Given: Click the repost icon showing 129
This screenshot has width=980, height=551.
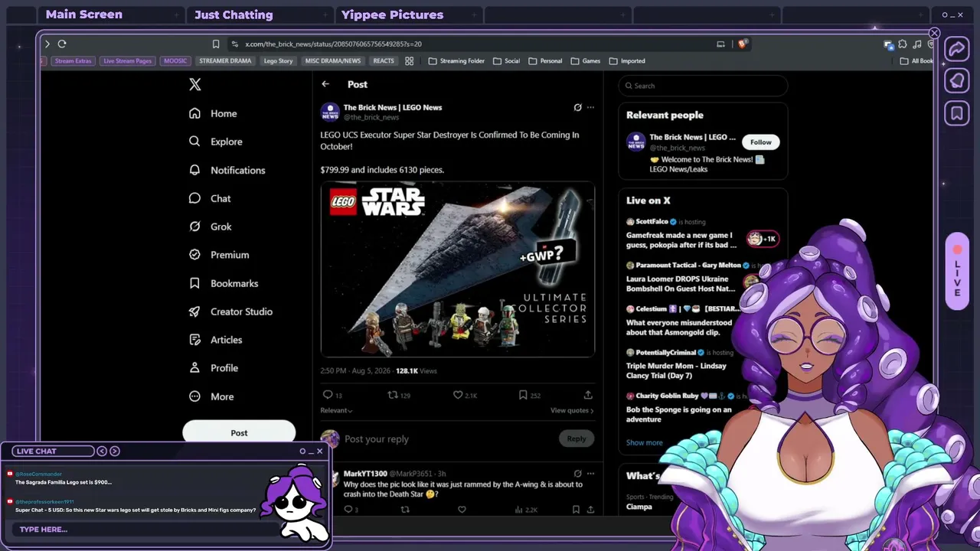Looking at the screenshot, I should coord(393,395).
